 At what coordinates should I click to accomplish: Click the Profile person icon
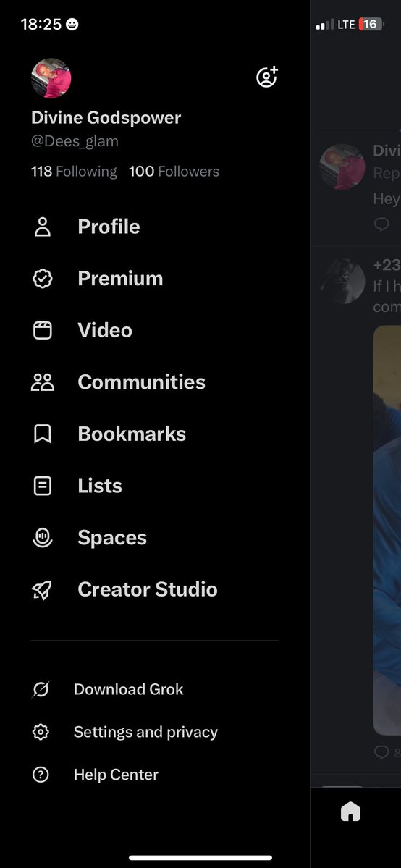43,227
